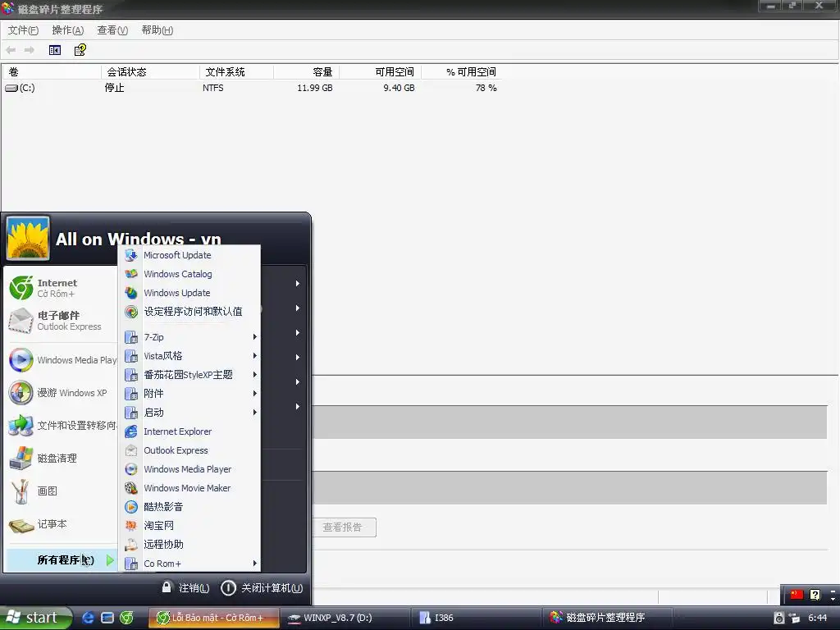Expand the 附件 submenu
Image resolution: width=840 pixels, height=630 pixels.
189,394
